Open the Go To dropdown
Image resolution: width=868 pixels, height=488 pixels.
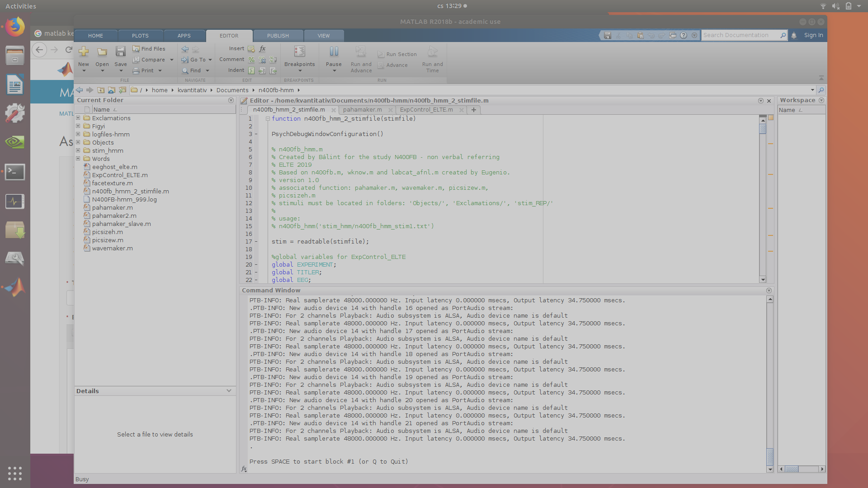coord(210,60)
